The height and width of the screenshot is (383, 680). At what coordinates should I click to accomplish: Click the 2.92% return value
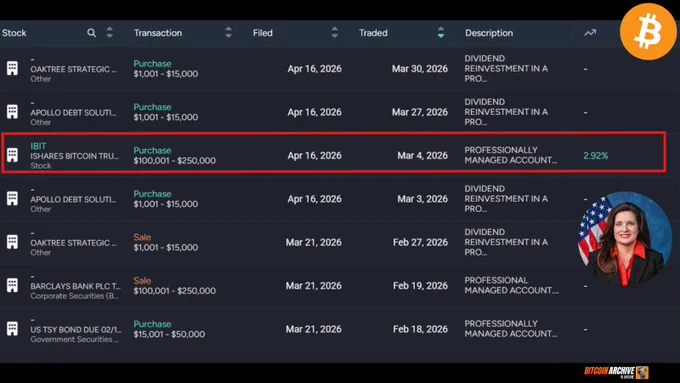coord(595,156)
